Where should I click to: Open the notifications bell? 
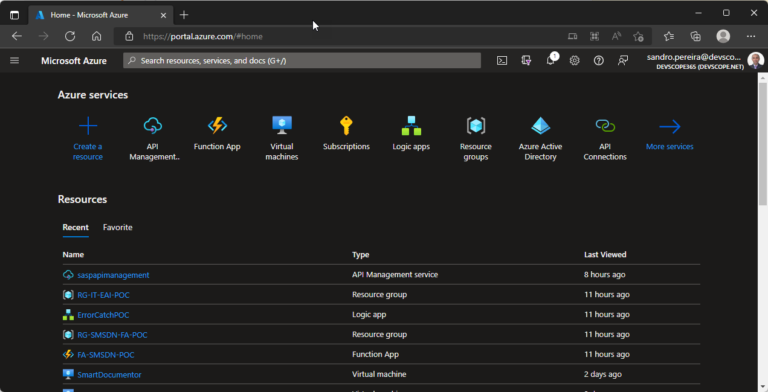(551, 61)
